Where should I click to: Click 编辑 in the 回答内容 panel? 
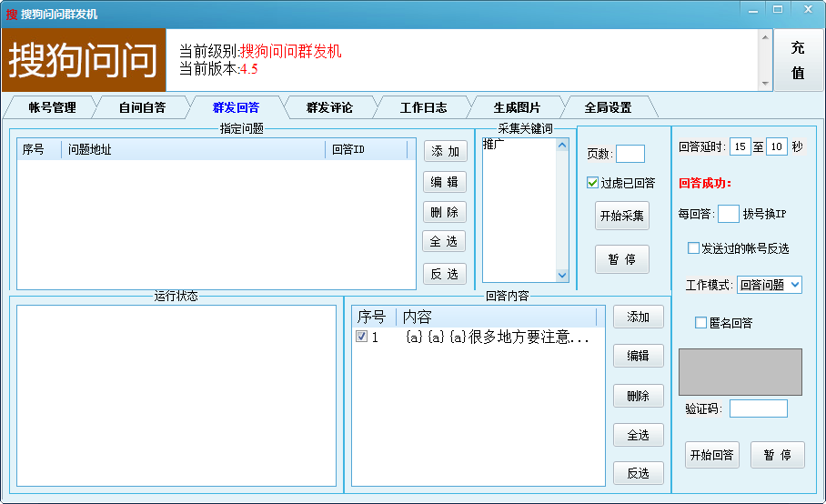tap(638, 356)
